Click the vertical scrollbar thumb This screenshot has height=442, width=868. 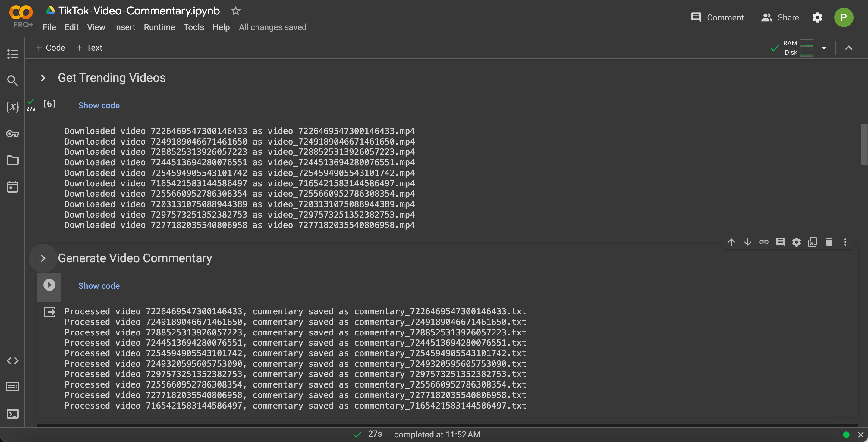[864, 145]
